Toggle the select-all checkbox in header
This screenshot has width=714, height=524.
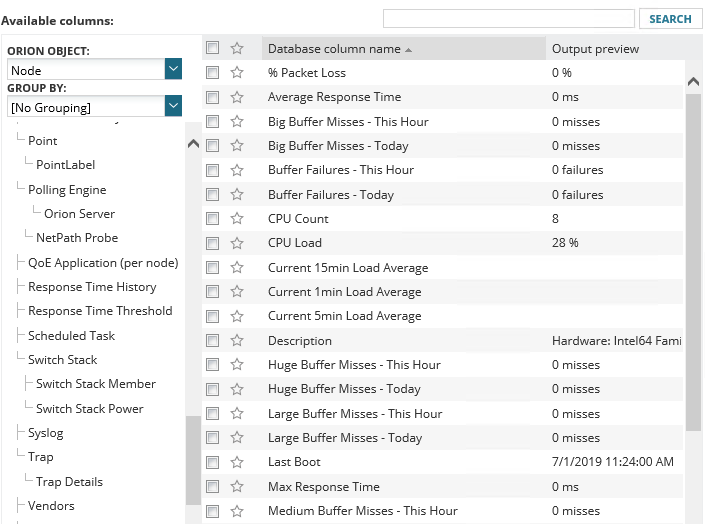212,48
